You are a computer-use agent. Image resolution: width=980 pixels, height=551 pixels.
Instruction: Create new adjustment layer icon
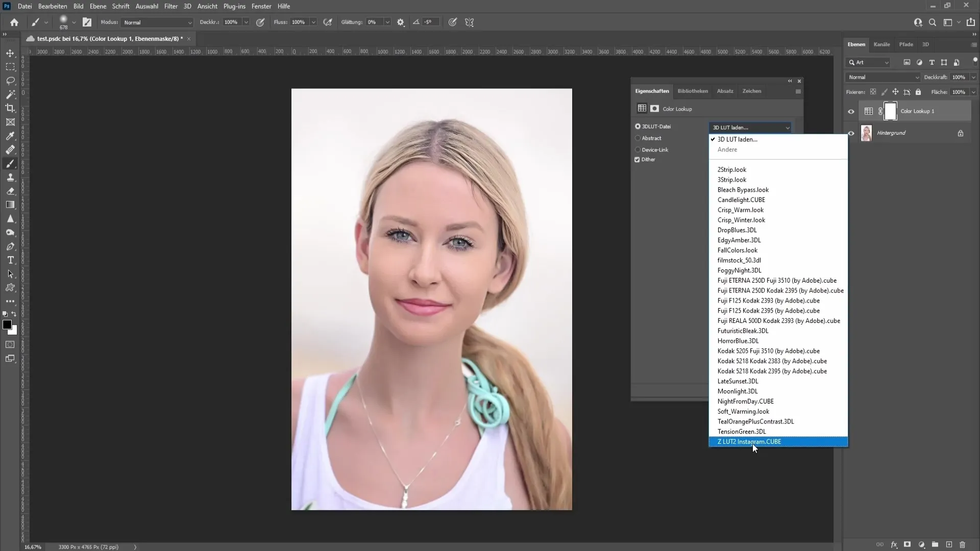pos(921,544)
